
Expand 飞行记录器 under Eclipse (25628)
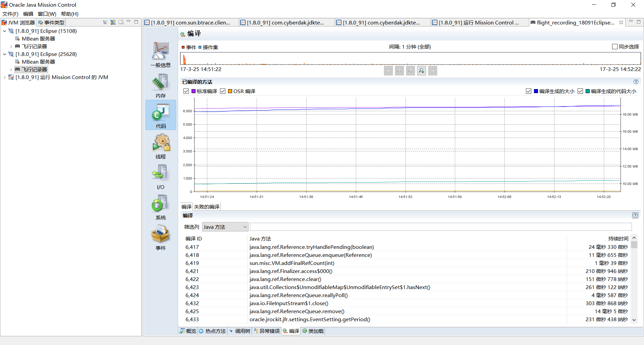[11, 70]
